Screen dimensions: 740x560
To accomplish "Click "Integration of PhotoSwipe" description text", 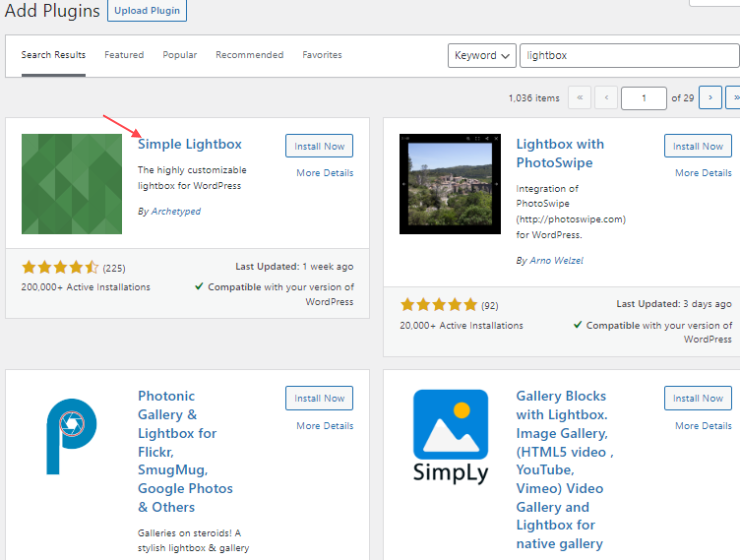I will pyautogui.click(x=571, y=211).
